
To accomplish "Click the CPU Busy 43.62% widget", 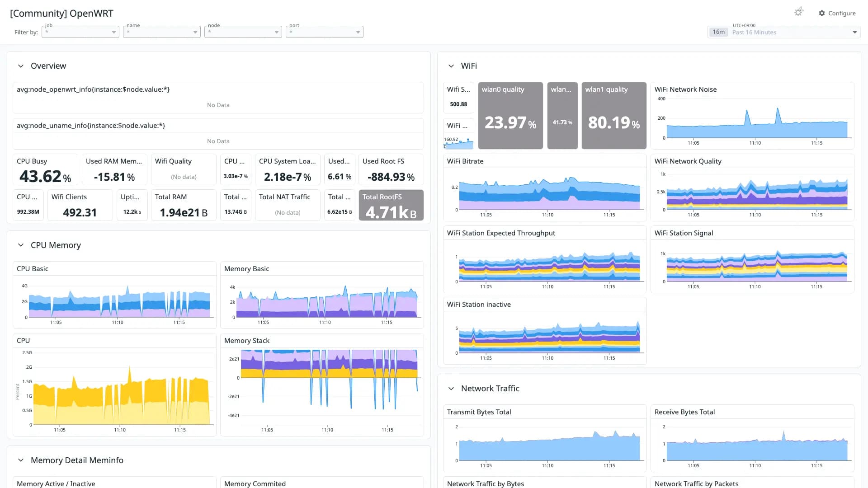I will click(x=45, y=169).
